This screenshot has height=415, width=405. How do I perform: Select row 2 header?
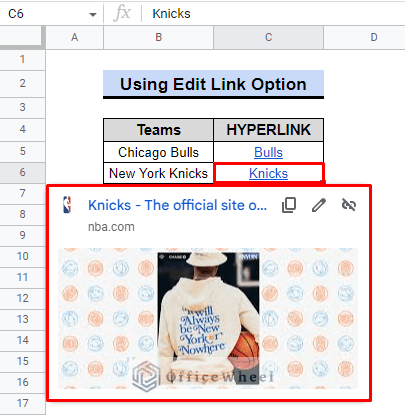(x=22, y=83)
